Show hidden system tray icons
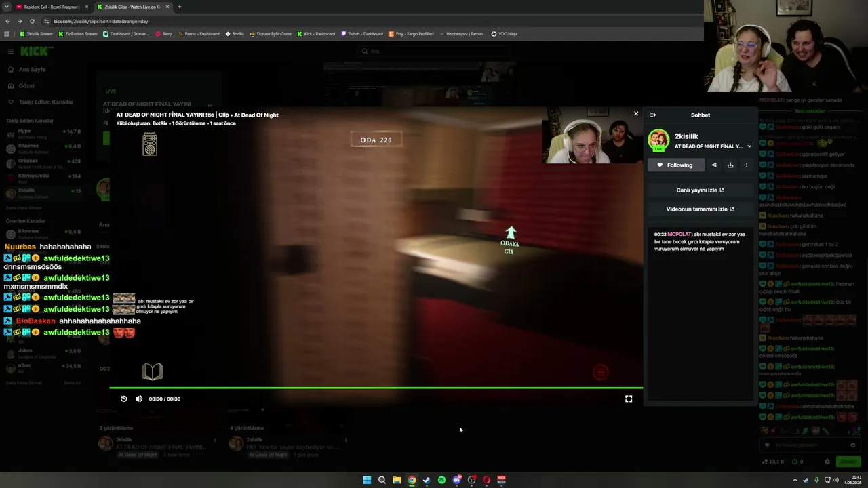This screenshot has height=488, width=868. tap(795, 480)
